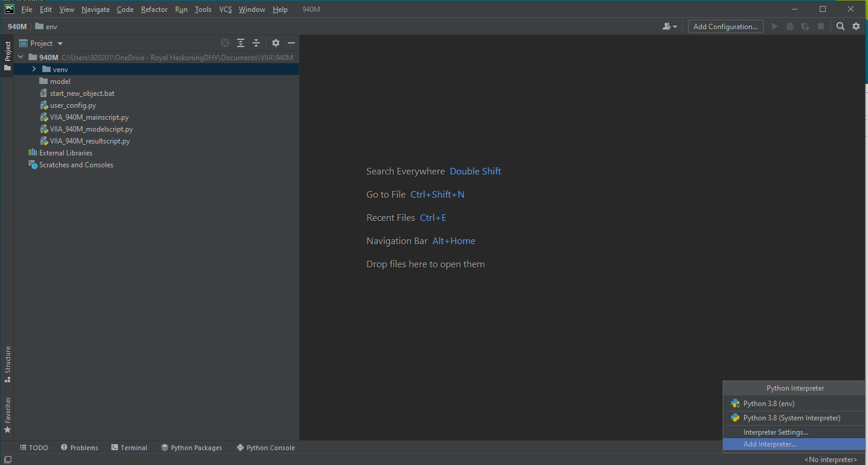Screen dimensions: 868x465
Task: Open the Run menu
Action: click(181, 10)
